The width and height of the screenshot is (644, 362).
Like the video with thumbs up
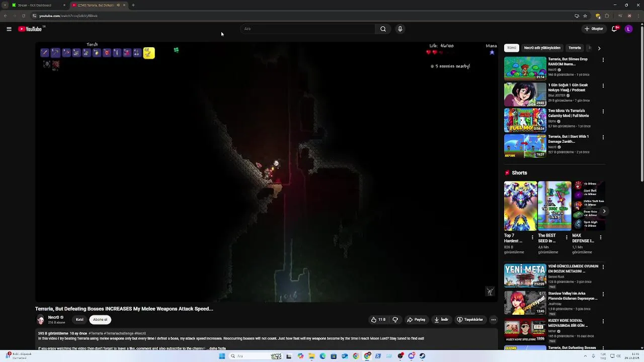pyautogui.click(x=378, y=320)
